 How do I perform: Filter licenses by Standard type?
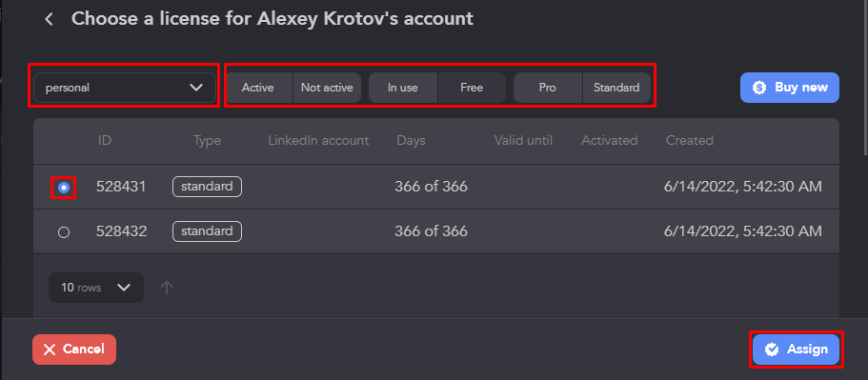[616, 88]
